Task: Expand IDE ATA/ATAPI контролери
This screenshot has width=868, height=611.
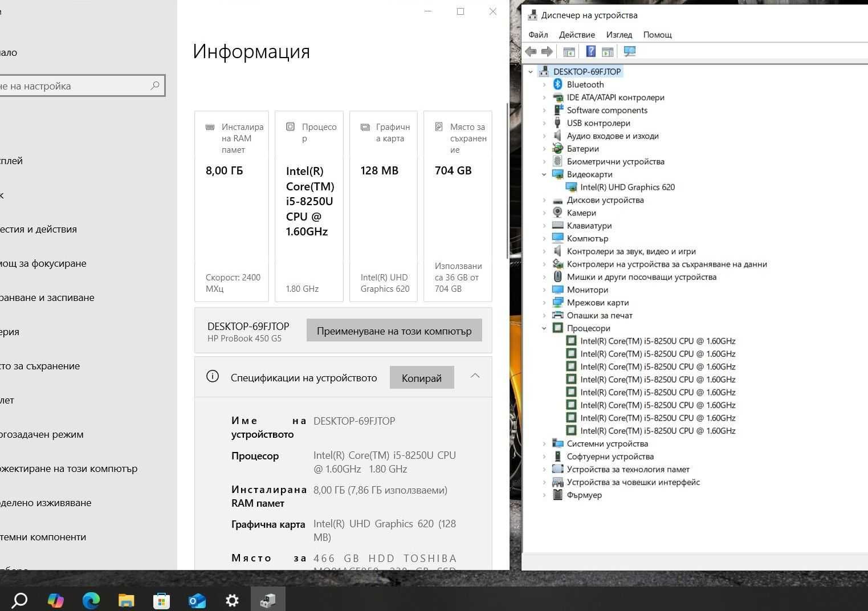Action: point(544,97)
